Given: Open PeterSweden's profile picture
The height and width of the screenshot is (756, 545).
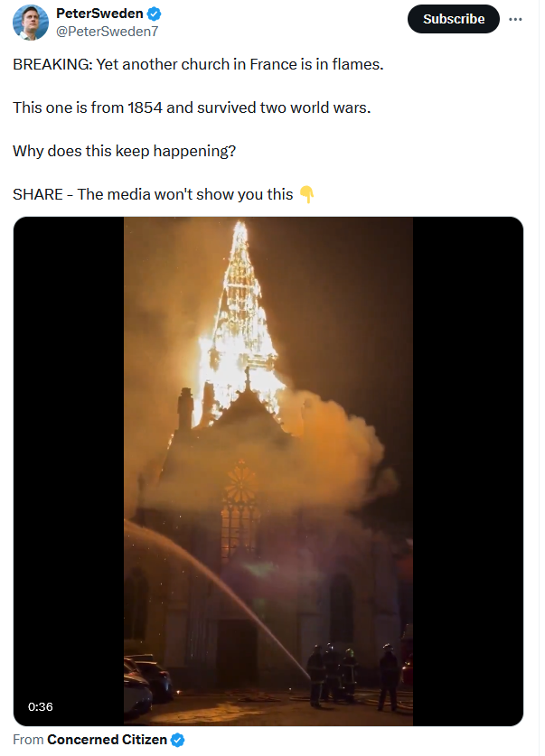Looking at the screenshot, I should (x=31, y=23).
